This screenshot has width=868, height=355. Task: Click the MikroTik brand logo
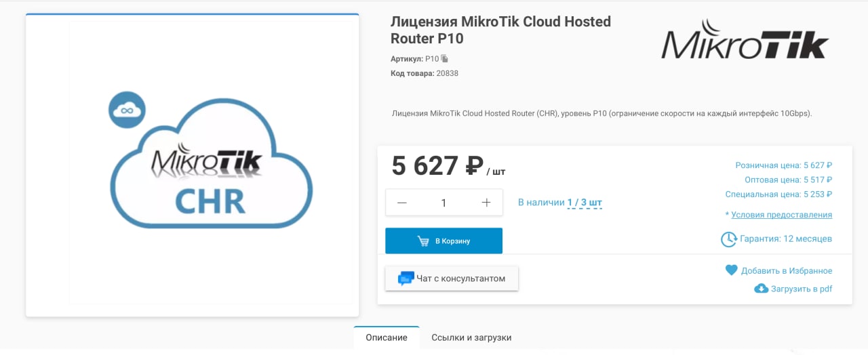pyautogui.click(x=745, y=39)
